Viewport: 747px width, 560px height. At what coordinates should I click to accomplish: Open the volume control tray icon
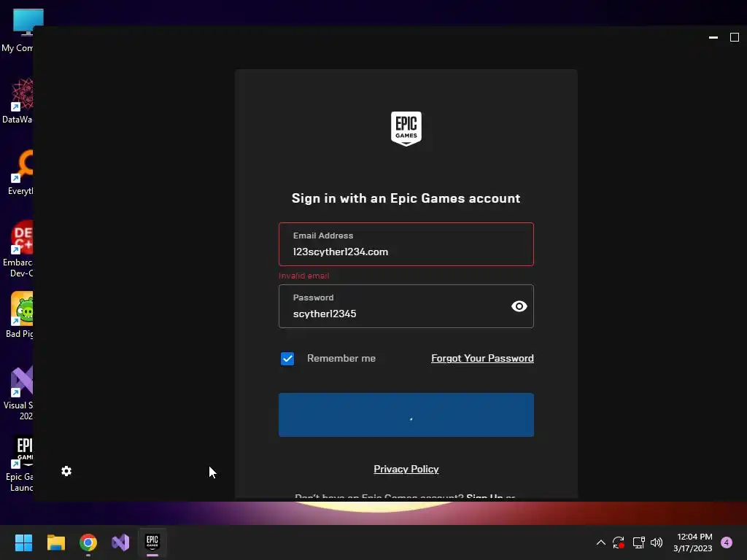[657, 542]
